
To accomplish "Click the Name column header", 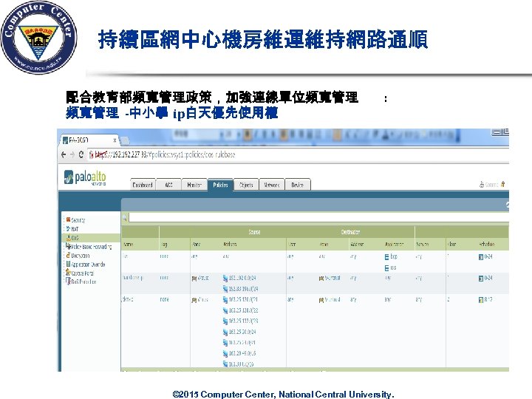I will point(129,245).
